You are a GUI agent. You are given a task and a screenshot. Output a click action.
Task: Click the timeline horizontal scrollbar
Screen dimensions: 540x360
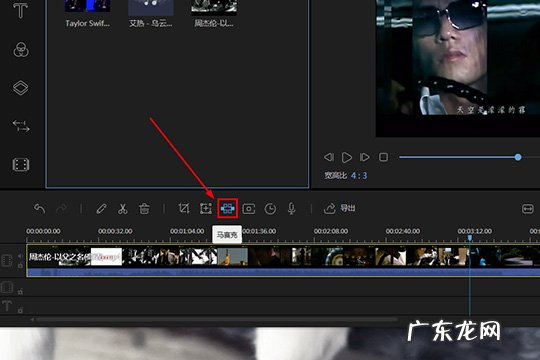pyautogui.click(x=217, y=320)
